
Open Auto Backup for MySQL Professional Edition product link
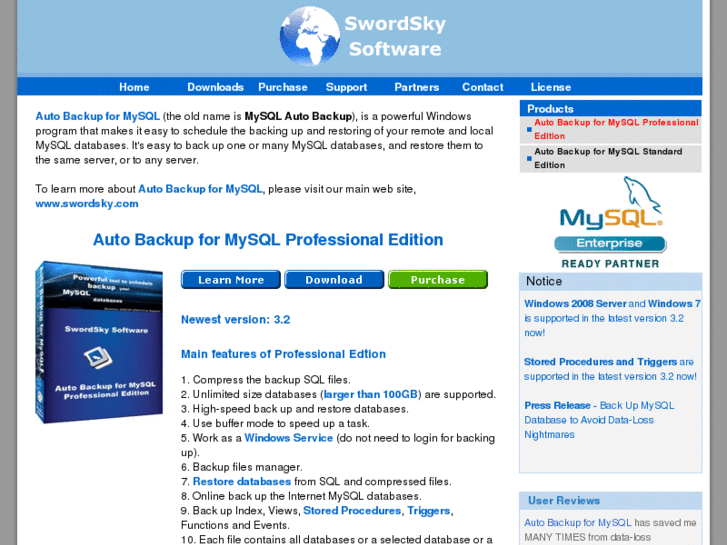pos(616,129)
